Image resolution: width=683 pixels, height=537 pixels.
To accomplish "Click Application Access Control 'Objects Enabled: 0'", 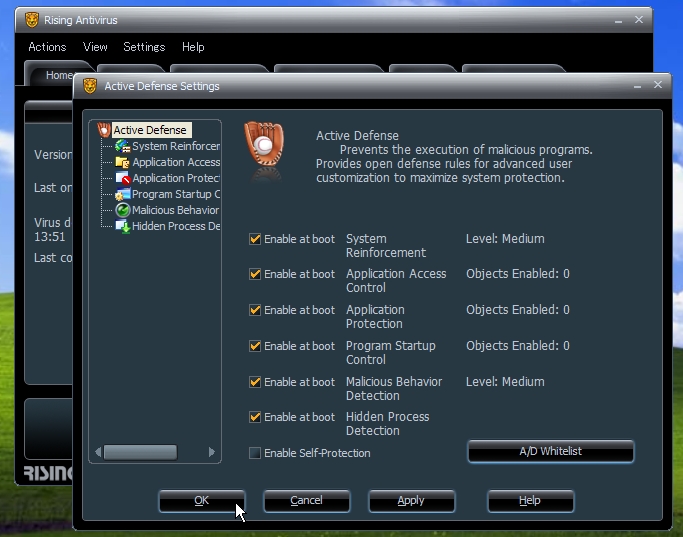I will (518, 274).
